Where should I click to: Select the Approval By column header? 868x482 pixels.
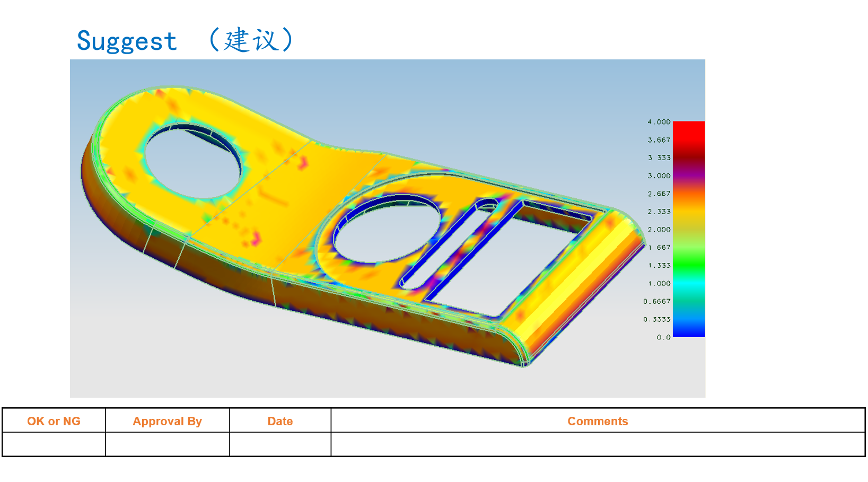(x=167, y=421)
